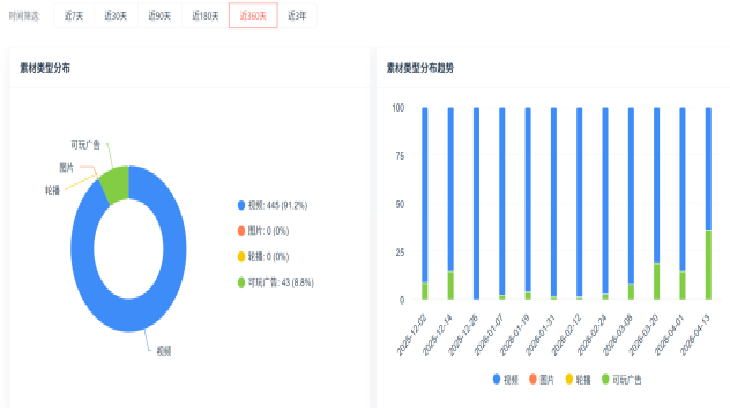Viewport: 730px width, 408px height.
Task: Toggle 图片 in the pie chart legend
Action: [x=264, y=231]
